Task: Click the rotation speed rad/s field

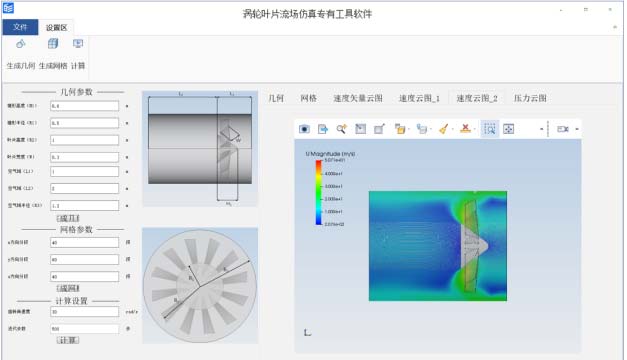Action: click(x=84, y=312)
